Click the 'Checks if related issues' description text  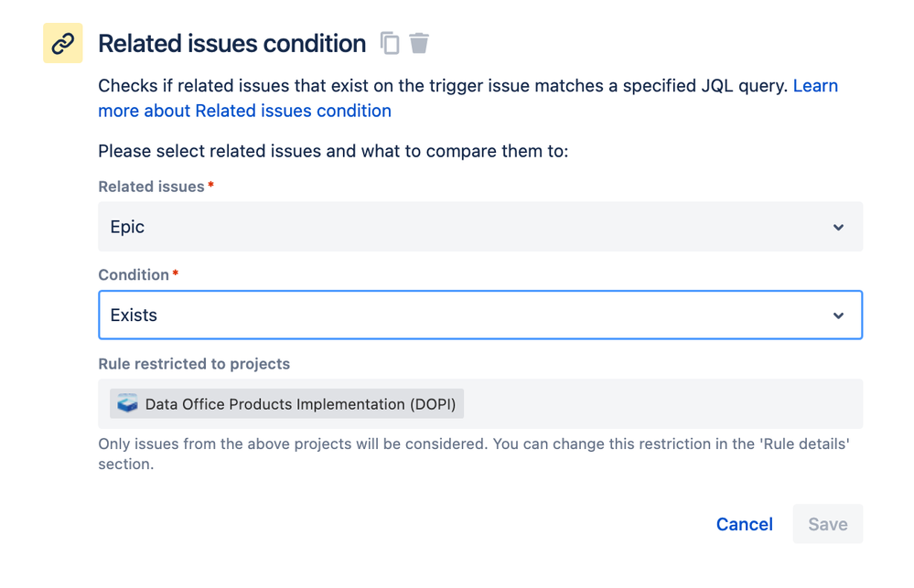coord(439,86)
